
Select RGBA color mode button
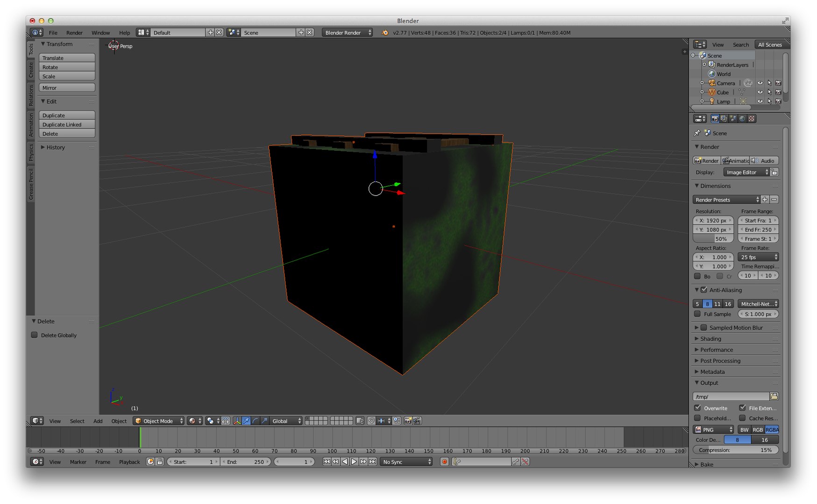click(x=772, y=429)
